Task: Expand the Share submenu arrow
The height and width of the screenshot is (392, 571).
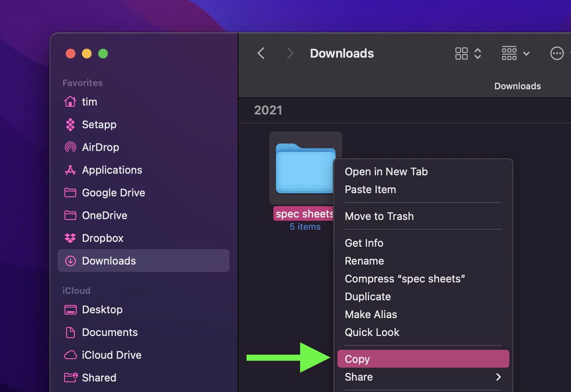Action: click(x=499, y=377)
